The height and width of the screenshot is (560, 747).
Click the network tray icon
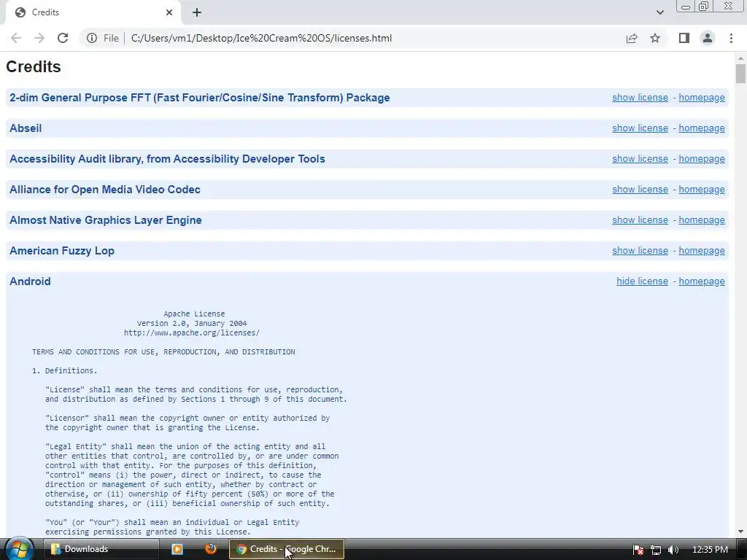656,550
